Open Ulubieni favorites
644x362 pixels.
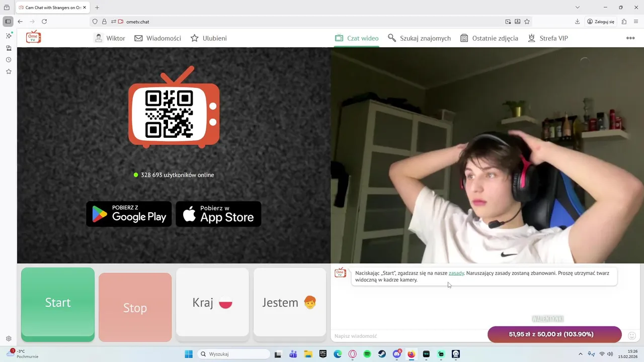click(208, 38)
